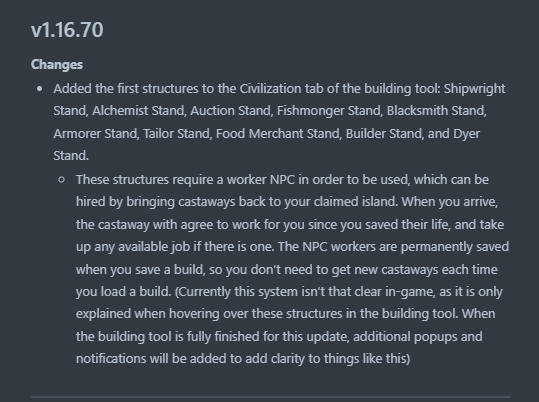Click the Changes subheading
Image resolution: width=539 pixels, height=402 pixels.
[x=57, y=65]
